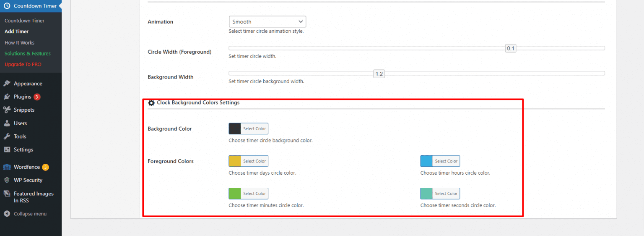Viewport: 644px width, 236px height.
Task: Click Select Color for seconds circle
Action: 446,194
